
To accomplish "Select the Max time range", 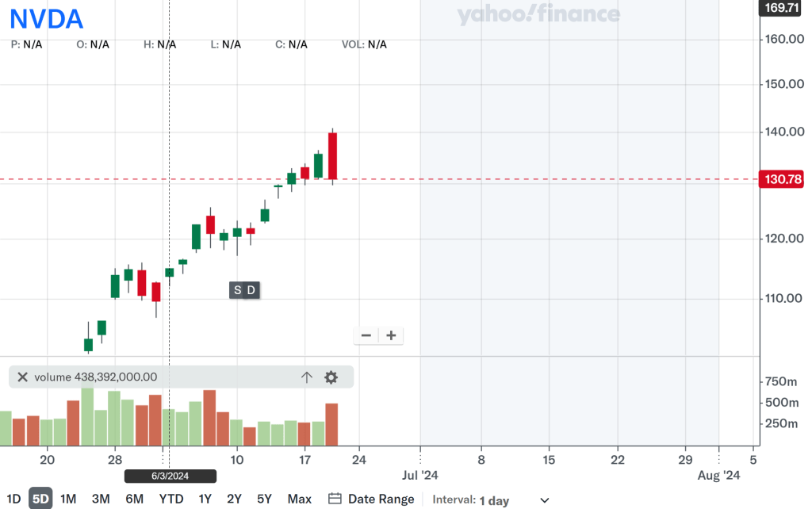I will click(x=299, y=499).
